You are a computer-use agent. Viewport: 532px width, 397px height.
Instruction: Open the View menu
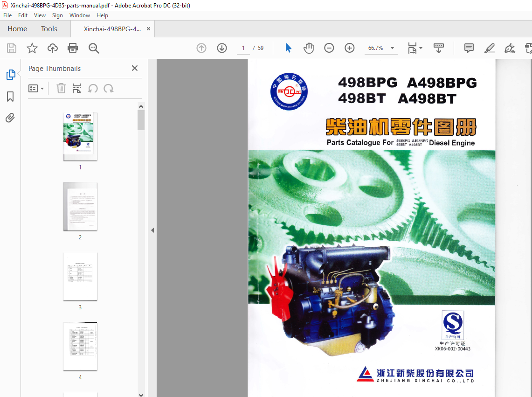(x=40, y=15)
